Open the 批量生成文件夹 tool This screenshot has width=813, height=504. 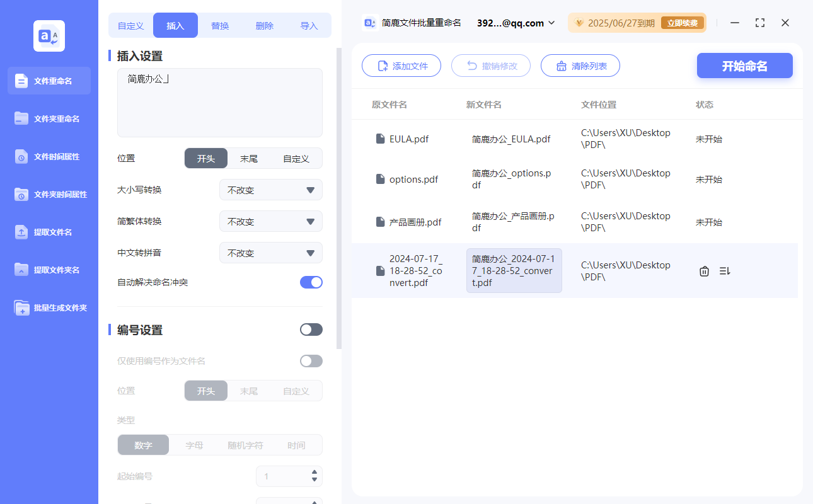49,307
